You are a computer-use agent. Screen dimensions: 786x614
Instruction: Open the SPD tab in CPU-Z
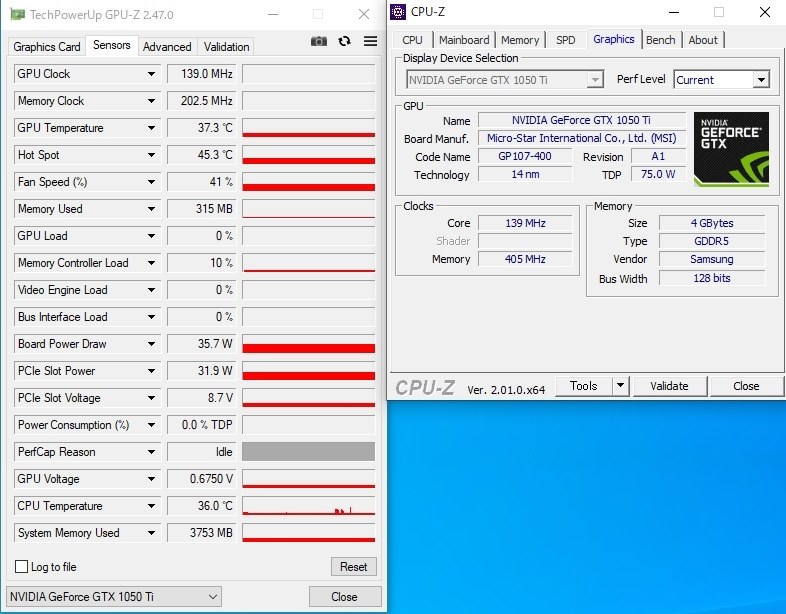pyautogui.click(x=565, y=40)
